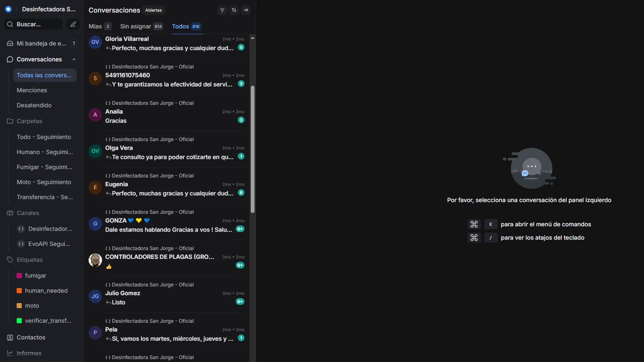Filter by the moto label

pos(45,306)
